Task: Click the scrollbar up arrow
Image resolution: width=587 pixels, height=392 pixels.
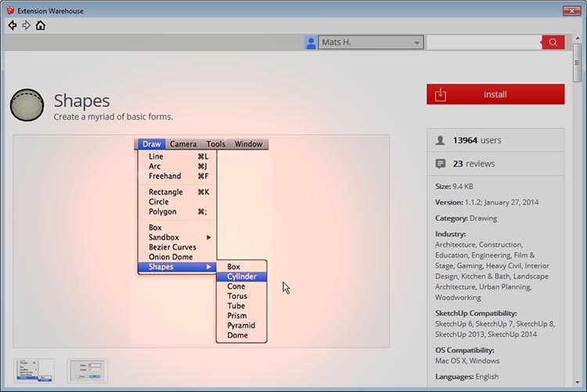Action: (577, 38)
